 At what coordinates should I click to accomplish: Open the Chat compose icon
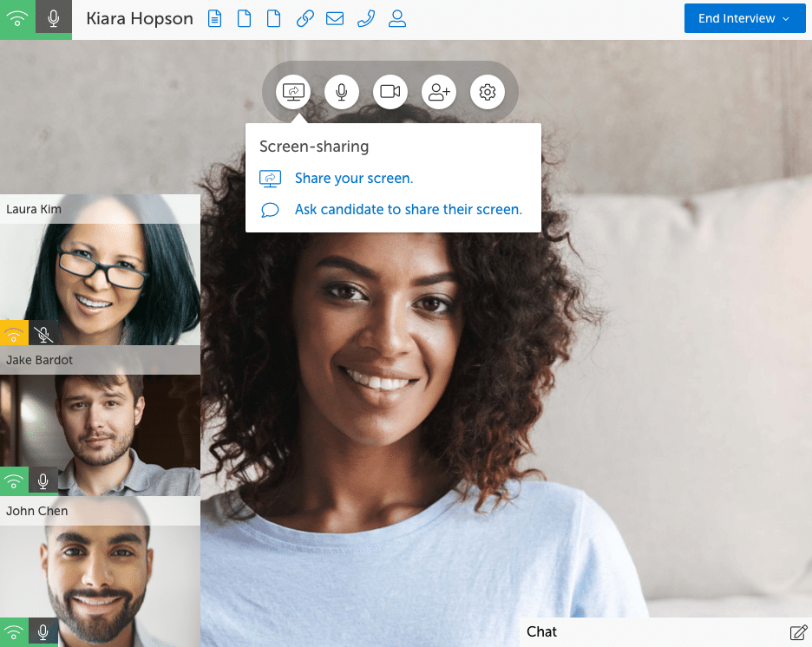tap(797, 632)
